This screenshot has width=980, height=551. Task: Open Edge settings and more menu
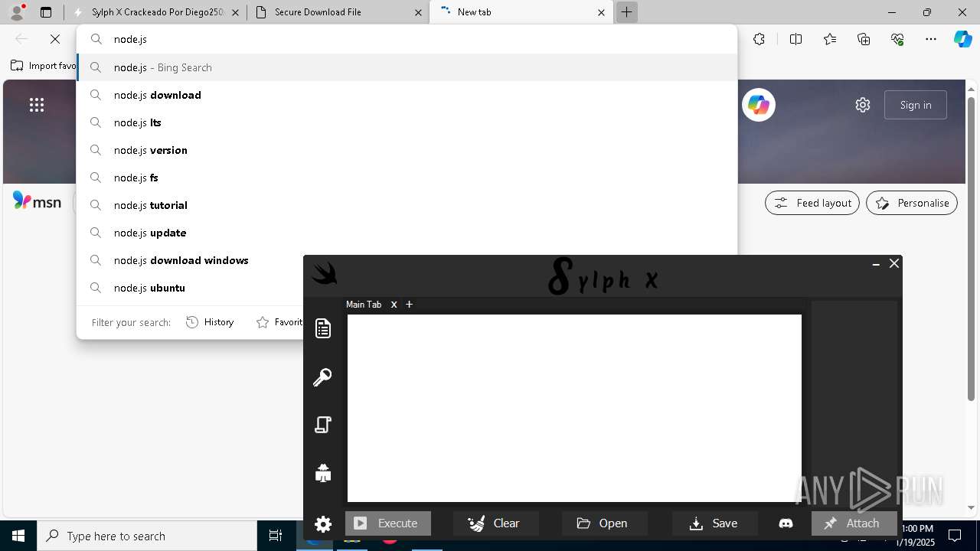[x=931, y=39]
